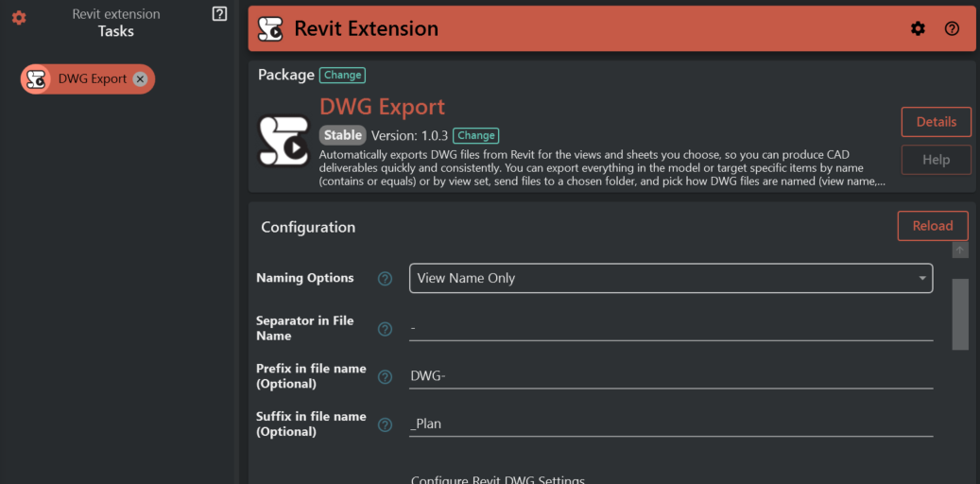980x484 pixels.
Task: Change the package version 1.0.3
Action: (475, 135)
